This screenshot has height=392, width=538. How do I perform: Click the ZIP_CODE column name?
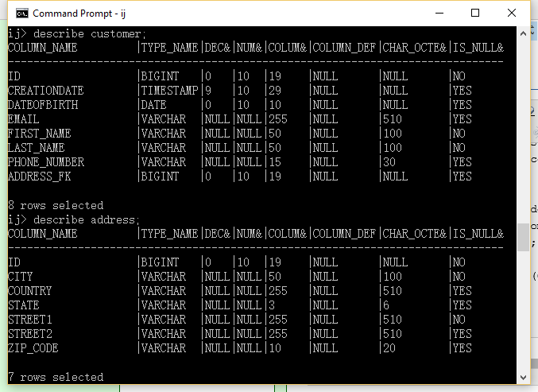33,348
